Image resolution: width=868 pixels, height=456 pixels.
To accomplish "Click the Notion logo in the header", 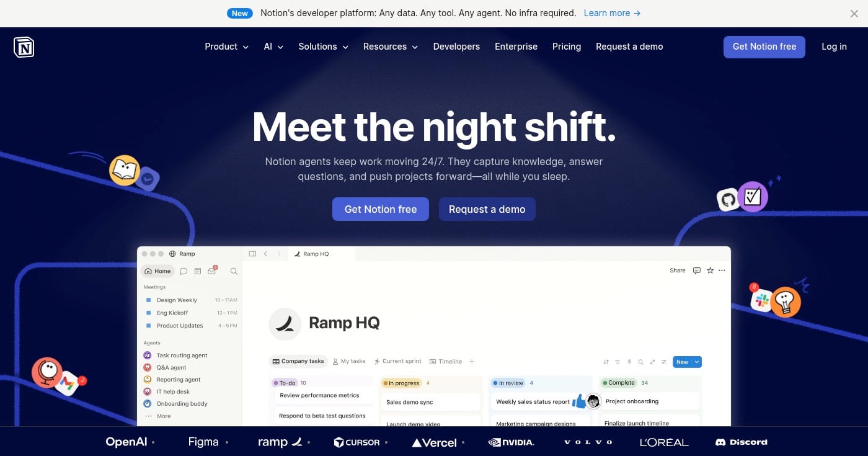I will click(24, 47).
